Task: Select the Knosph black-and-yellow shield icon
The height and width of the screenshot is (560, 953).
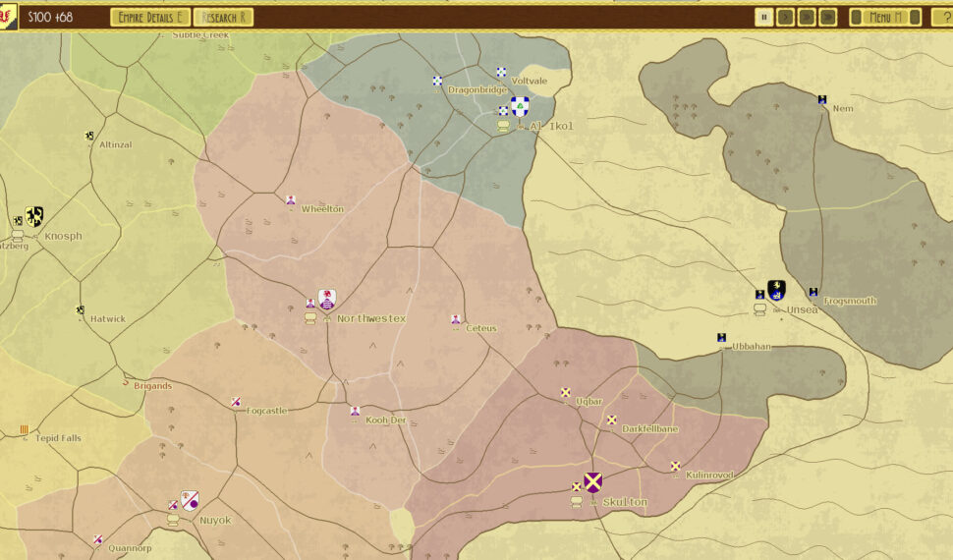Action: click(34, 216)
